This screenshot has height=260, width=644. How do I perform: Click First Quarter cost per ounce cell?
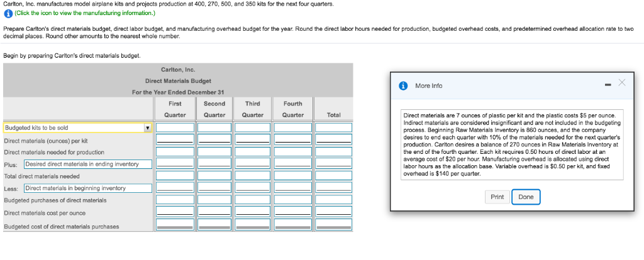[x=175, y=212]
